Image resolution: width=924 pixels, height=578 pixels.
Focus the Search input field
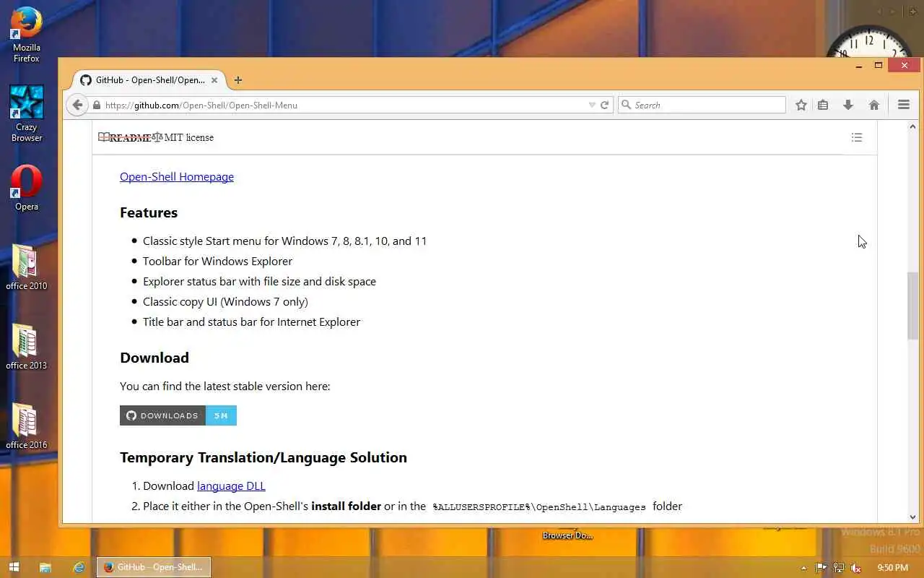702,105
